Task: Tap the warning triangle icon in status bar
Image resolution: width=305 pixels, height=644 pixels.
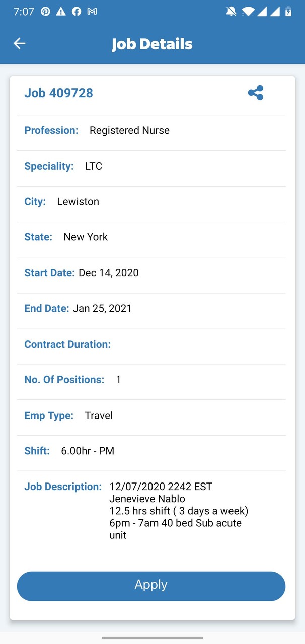Action: click(x=60, y=11)
